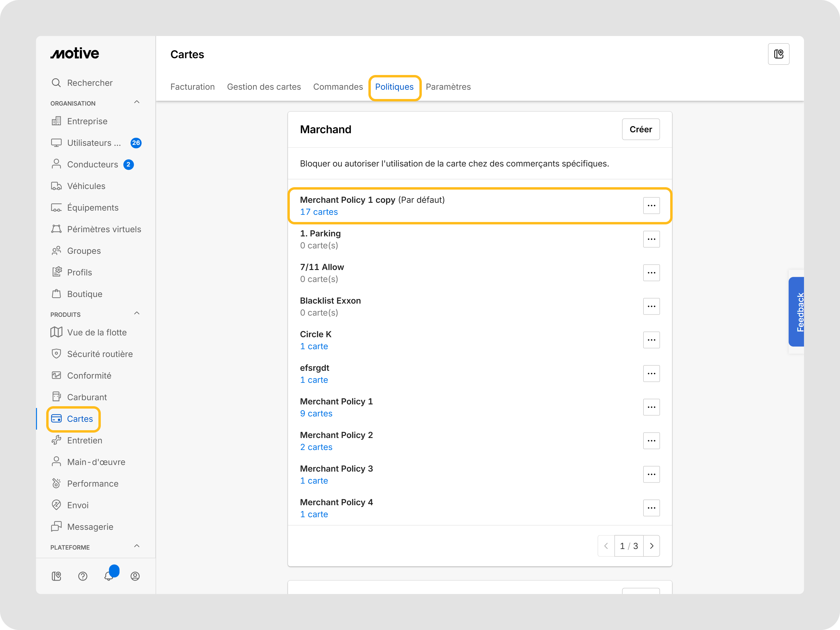Switch to the Commandes tab
Image resolution: width=840 pixels, height=630 pixels.
pos(338,87)
